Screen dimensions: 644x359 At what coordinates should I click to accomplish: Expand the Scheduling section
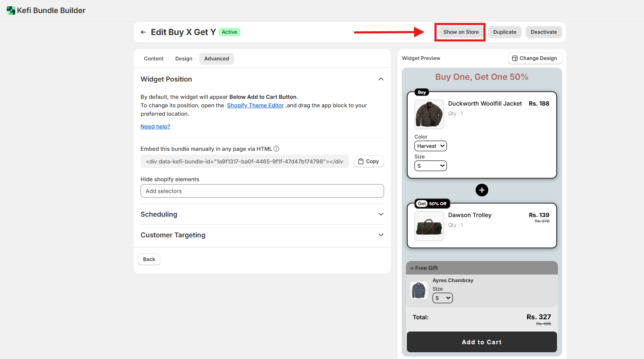click(x=381, y=214)
